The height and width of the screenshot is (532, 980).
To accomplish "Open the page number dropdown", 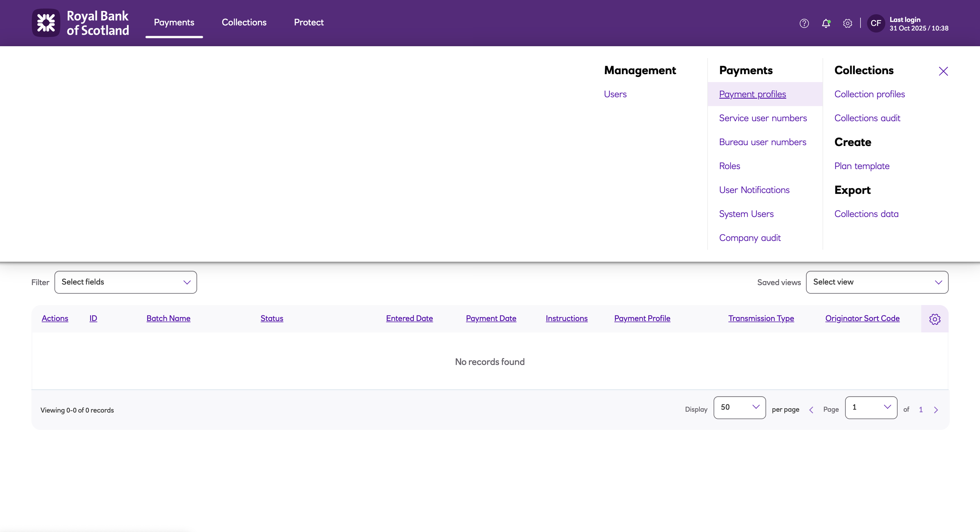I will 871,407.
